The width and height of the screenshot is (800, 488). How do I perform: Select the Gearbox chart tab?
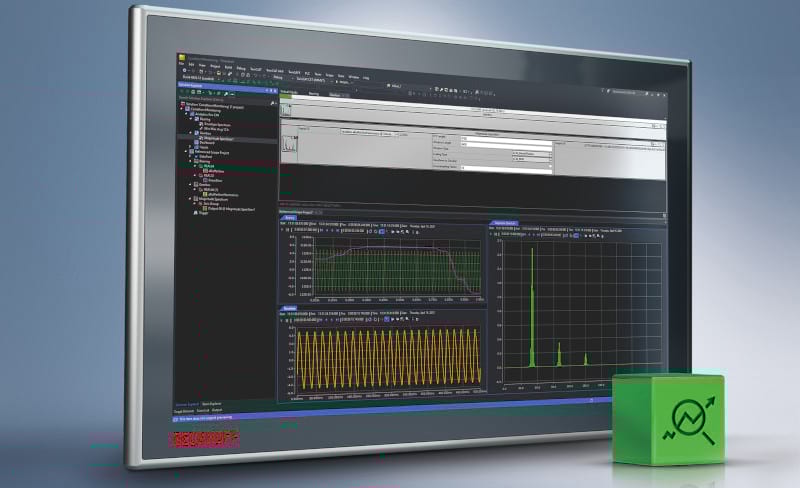click(291, 309)
